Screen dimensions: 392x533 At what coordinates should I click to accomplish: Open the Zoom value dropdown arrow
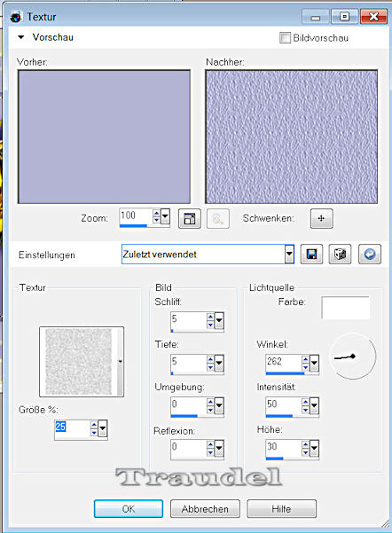[x=165, y=216]
